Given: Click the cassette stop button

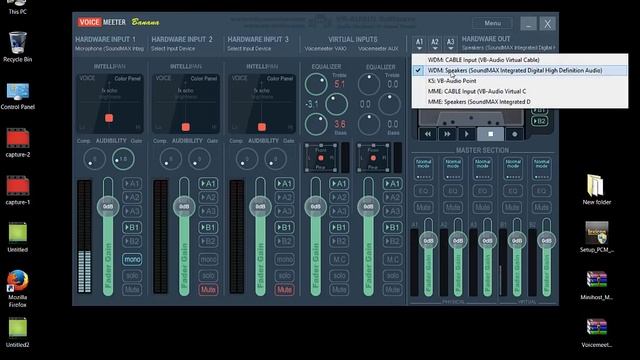Looking at the screenshot, I should [x=491, y=134].
